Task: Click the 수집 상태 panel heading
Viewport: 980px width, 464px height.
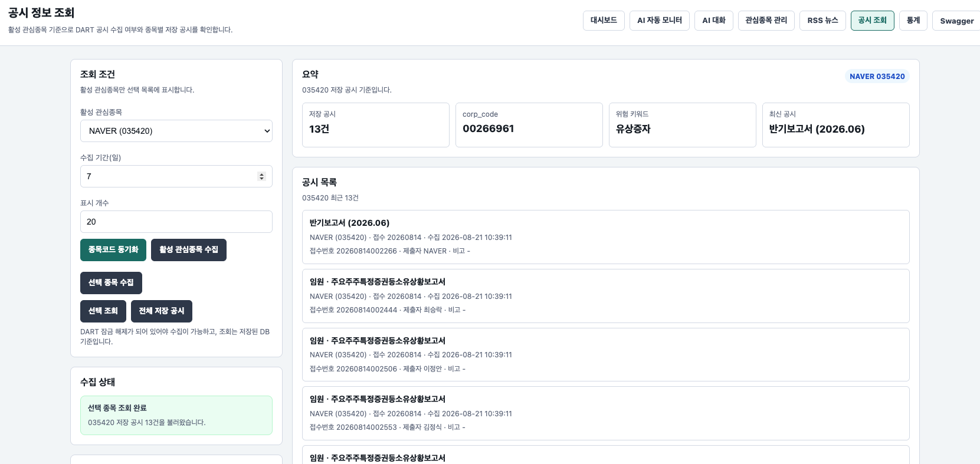Action: coord(97,382)
